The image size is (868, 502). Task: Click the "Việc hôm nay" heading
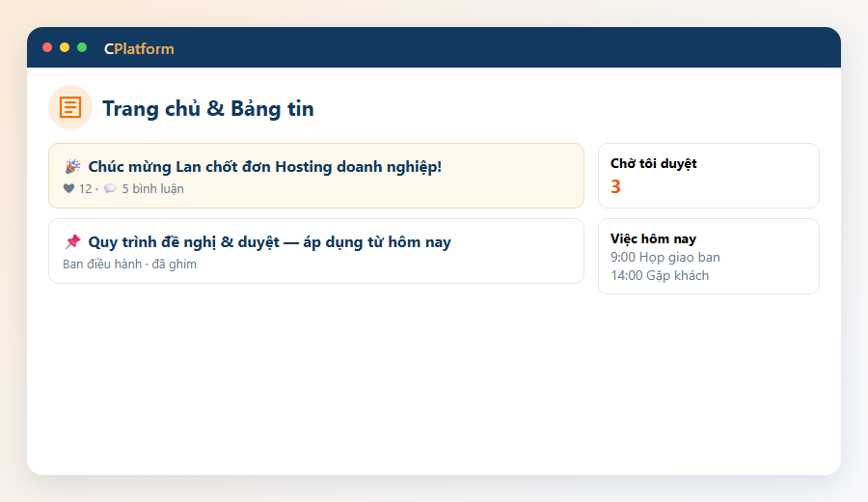pyautogui.click(x=653, y=238)
